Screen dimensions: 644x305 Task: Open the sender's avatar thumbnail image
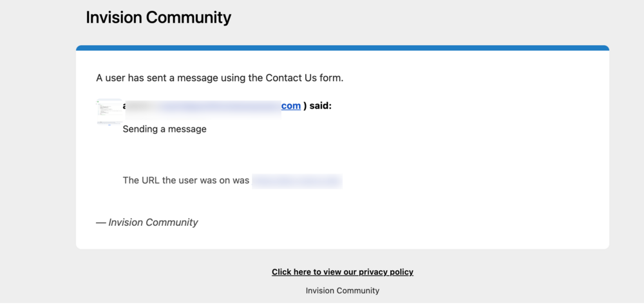(109, 112)
